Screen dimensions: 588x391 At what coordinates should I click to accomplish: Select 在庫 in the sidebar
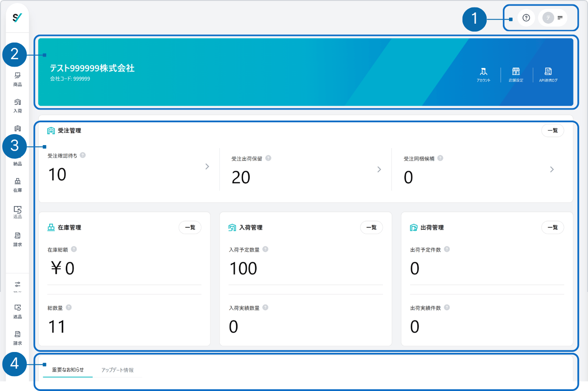click(18, 185)
